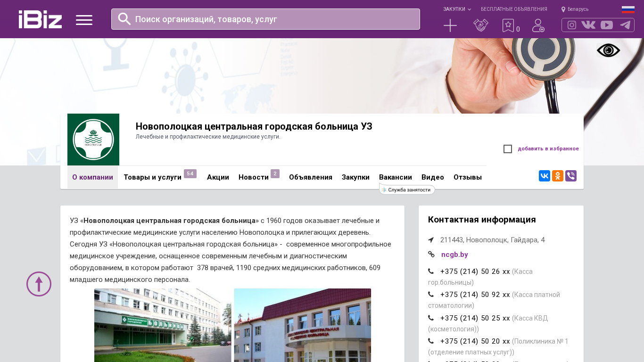
Task: Go to the Вакансии tab
Action: point(396,177)
